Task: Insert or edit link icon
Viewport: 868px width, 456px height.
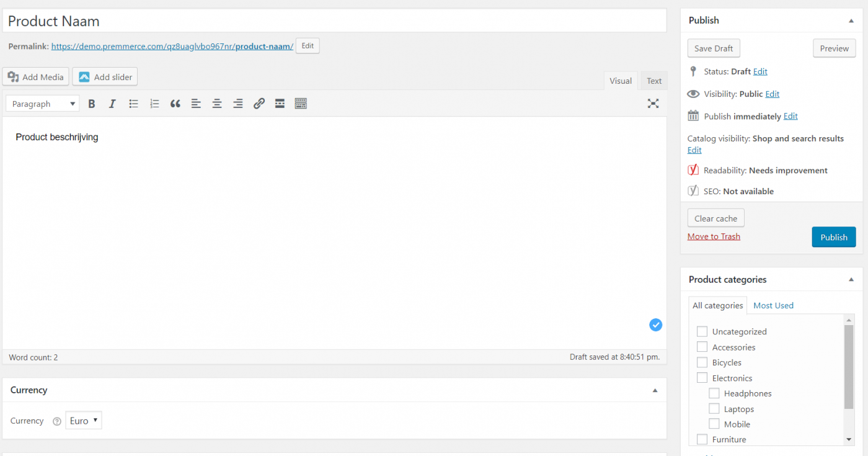Action: pyautogui.click(x=259, y=104)
